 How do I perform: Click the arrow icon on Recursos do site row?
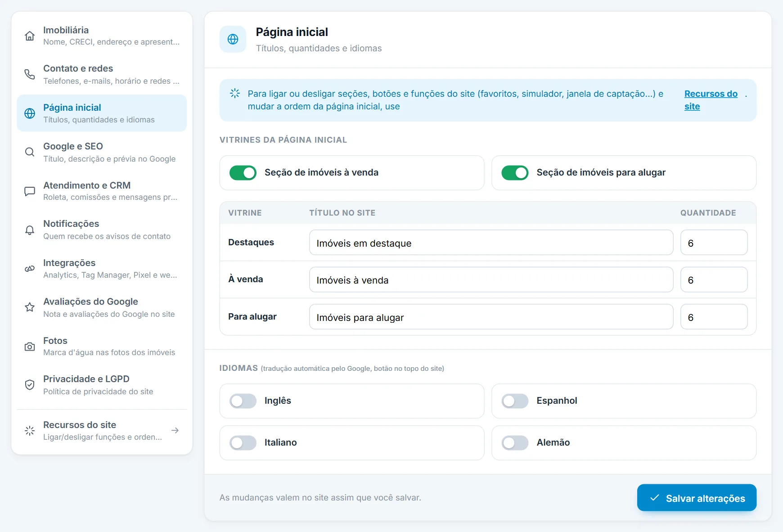pos(175,431)
